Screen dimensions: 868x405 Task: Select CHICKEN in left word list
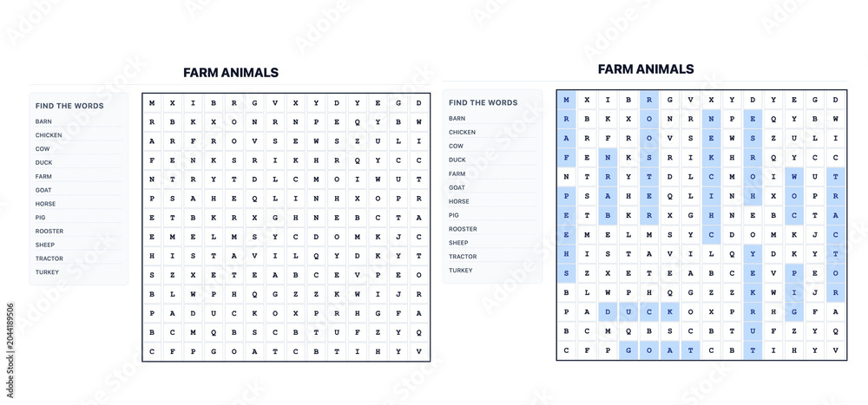tap(49, 135)
